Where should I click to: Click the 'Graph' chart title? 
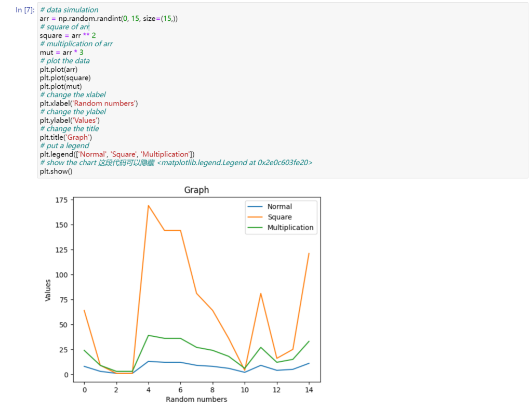coord(196,190)
